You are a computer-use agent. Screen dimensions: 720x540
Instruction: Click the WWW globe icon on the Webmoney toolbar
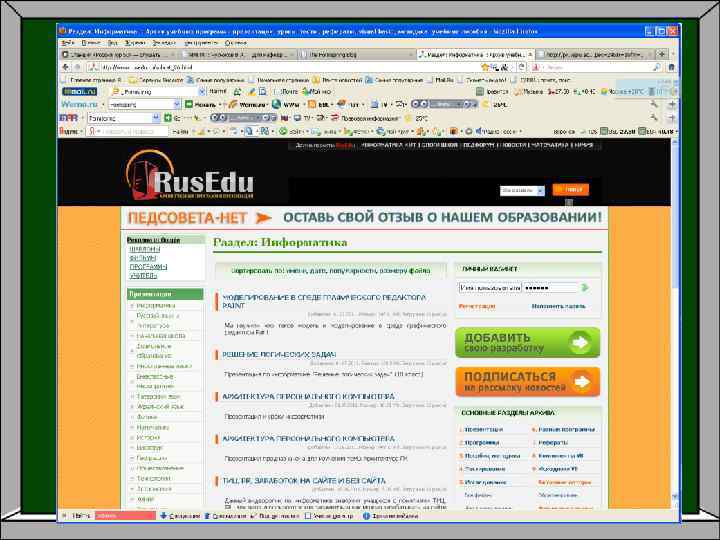276,105
